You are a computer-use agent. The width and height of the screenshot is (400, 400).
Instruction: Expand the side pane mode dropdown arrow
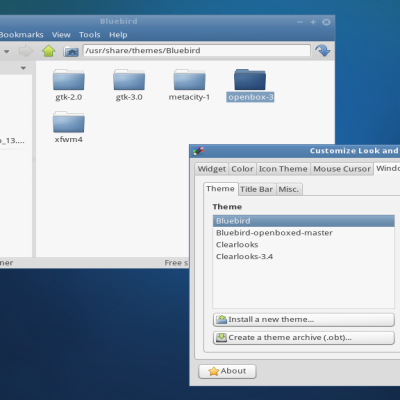click(x=23, y=68)
